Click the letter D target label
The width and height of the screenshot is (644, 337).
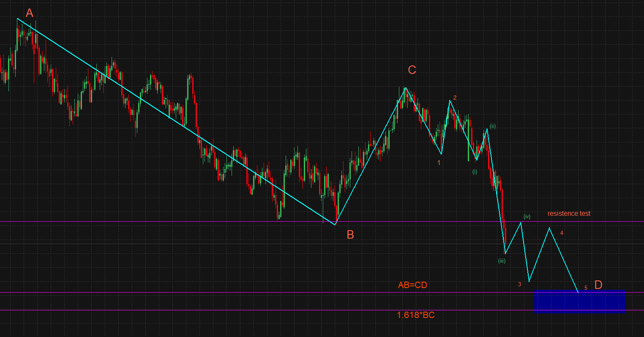(x=598, y=285)
